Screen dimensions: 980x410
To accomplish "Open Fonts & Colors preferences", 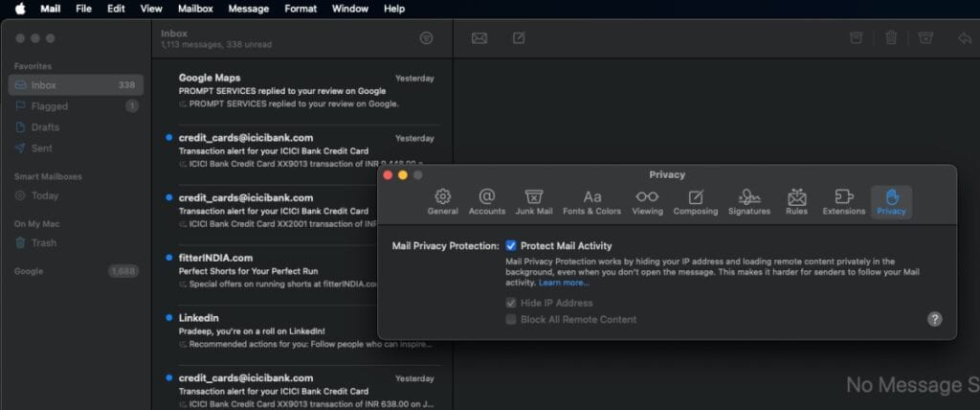I will (x=591, y=202).
